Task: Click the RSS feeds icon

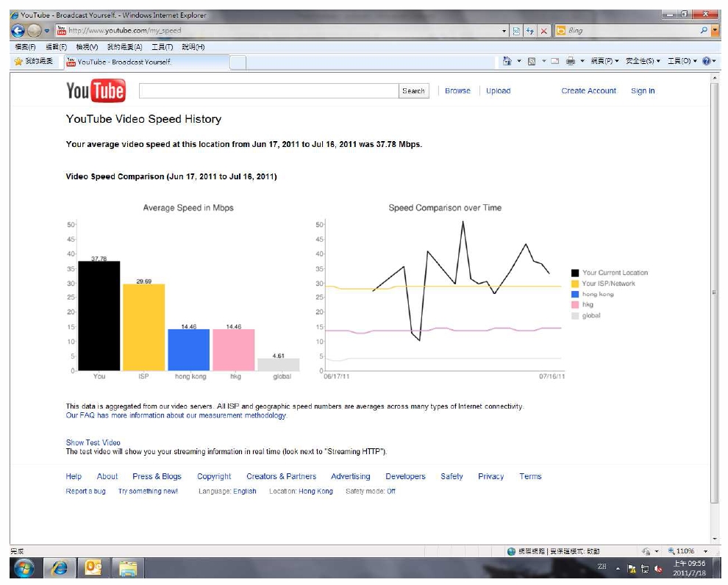Action: [x=532, y=61]
